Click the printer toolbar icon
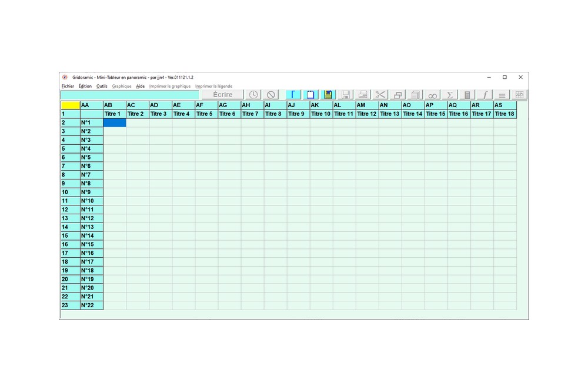The image size is (588, 392). click(363, 95)
